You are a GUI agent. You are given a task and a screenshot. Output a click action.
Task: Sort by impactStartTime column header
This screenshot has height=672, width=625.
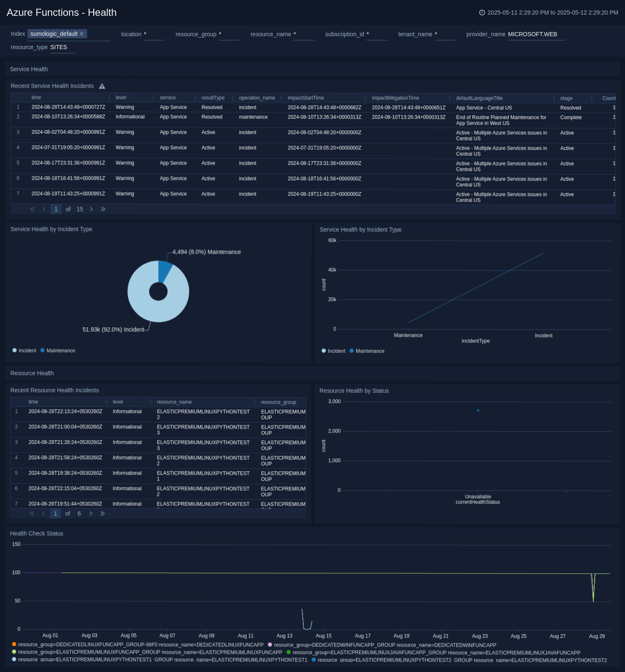pos(306,98)
